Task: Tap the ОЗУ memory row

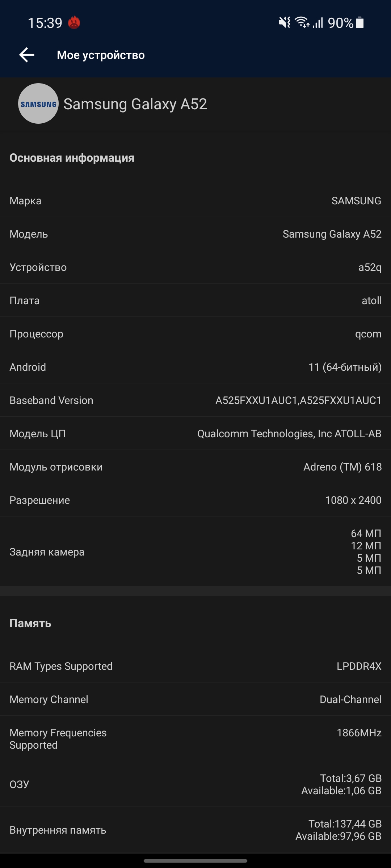Action: (195, 784)
